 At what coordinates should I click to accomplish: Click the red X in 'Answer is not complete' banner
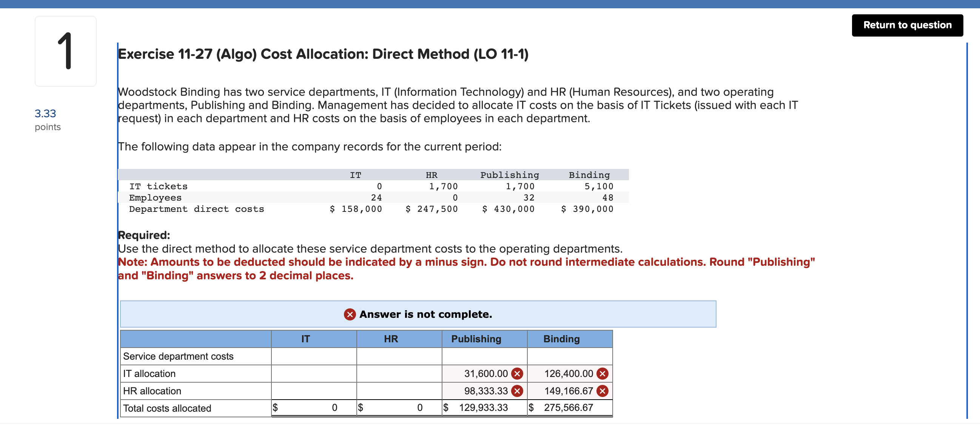349,315
